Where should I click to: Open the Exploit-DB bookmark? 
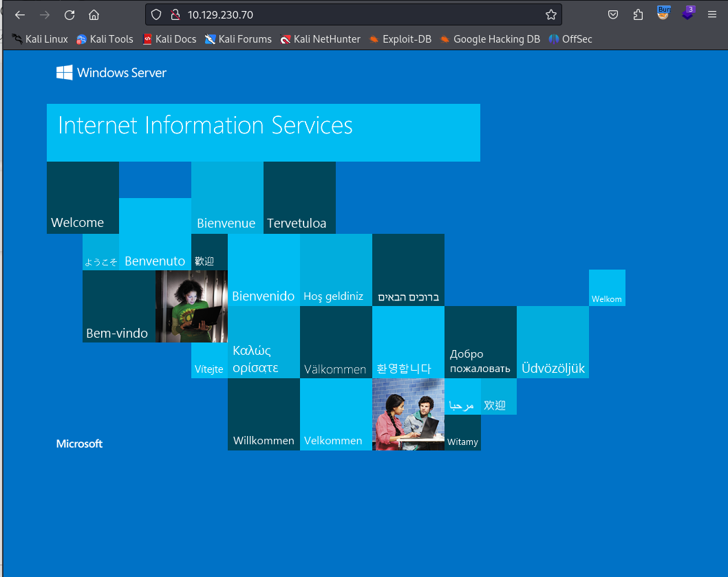pos(400,39)
